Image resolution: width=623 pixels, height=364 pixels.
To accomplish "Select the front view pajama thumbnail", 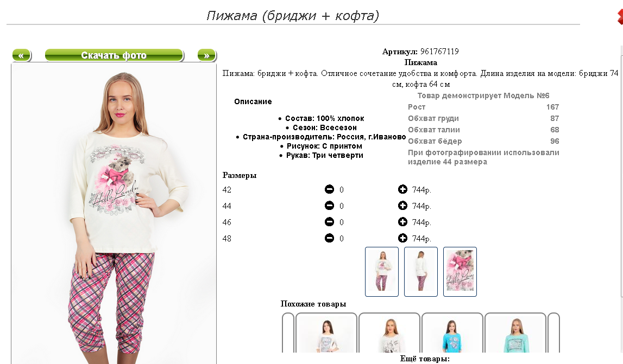I will pyautogui.click(x=382, y=272).
